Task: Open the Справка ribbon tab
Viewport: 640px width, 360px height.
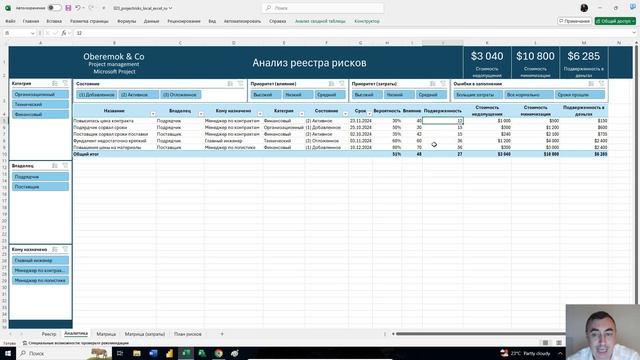Action: (278, 21)
